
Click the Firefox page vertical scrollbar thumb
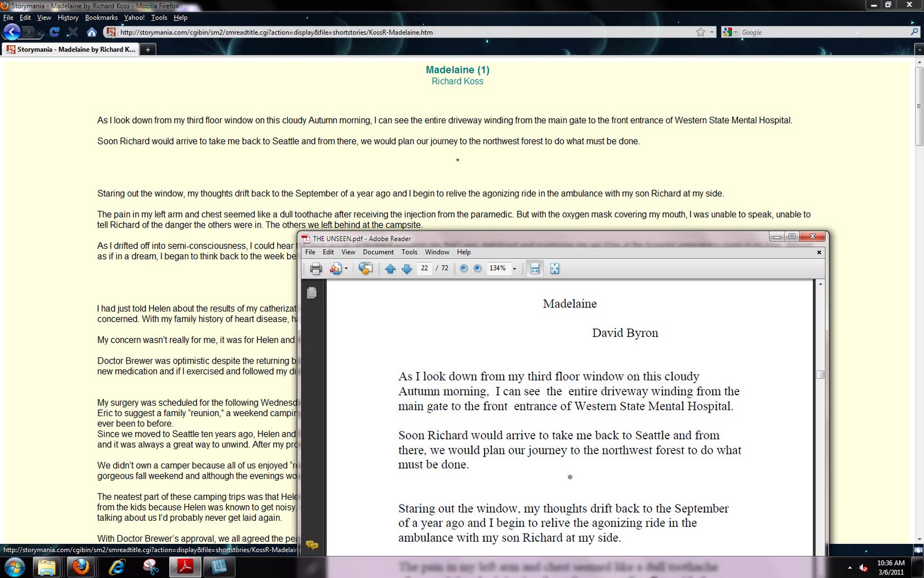pyautogui.click(x=919, y=106)
